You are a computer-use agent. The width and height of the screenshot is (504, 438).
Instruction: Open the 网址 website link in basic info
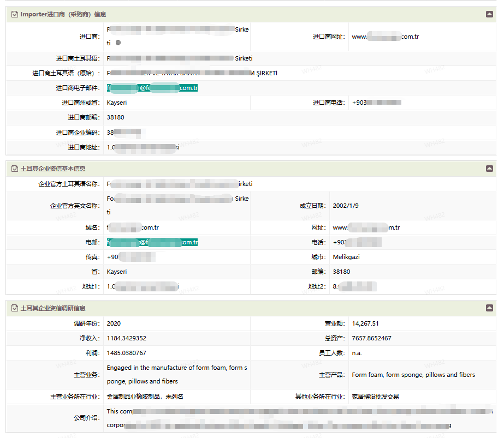[366, 227]
